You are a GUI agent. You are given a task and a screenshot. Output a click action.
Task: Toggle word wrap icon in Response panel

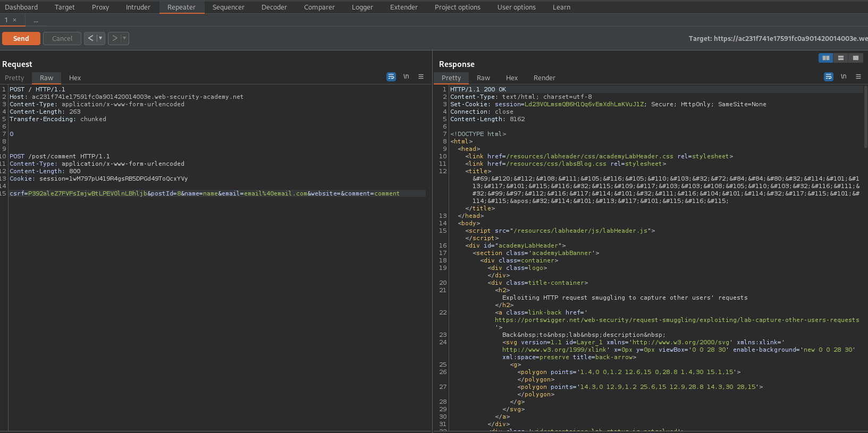point(829,77)
